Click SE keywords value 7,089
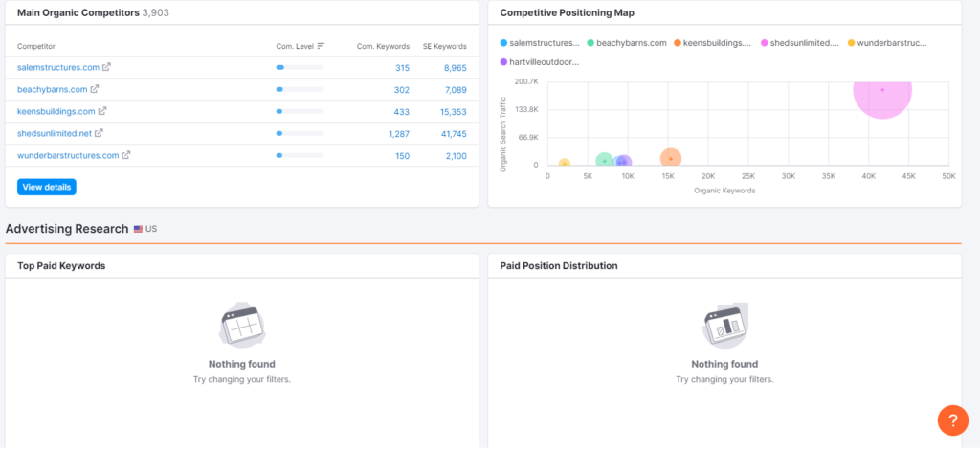The width and height of the screenshot is (980, 452). tap(456, 90)
